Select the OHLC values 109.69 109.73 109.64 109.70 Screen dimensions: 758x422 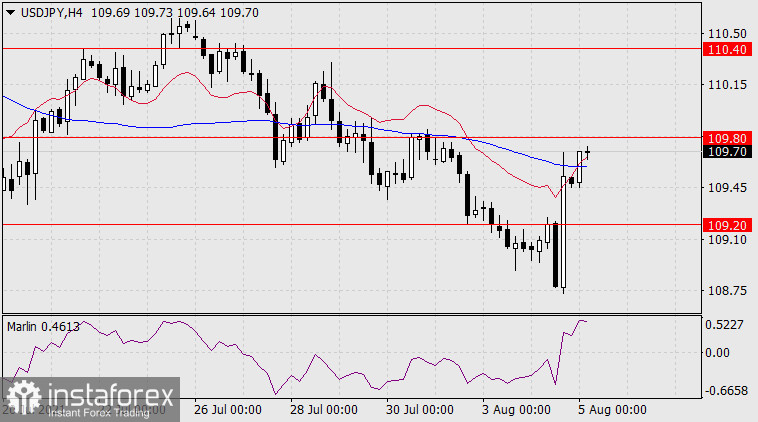(x=175, y=13)
